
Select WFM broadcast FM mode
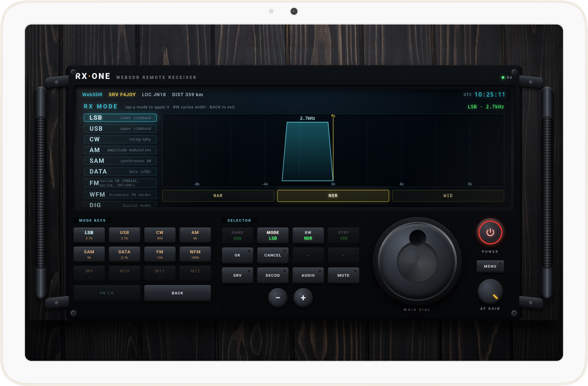(120, 194)
